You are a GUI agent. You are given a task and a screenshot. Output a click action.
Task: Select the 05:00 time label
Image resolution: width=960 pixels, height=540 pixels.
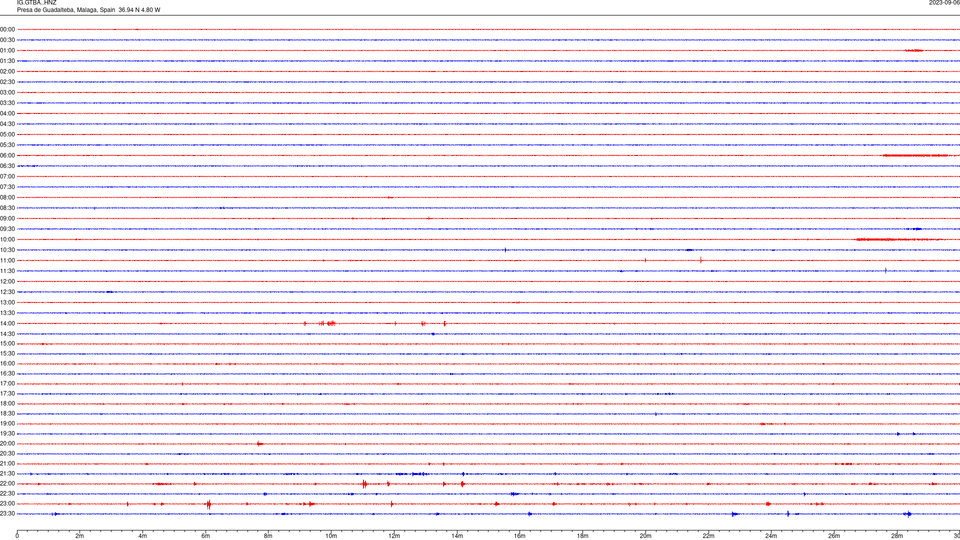coord(7,135)
